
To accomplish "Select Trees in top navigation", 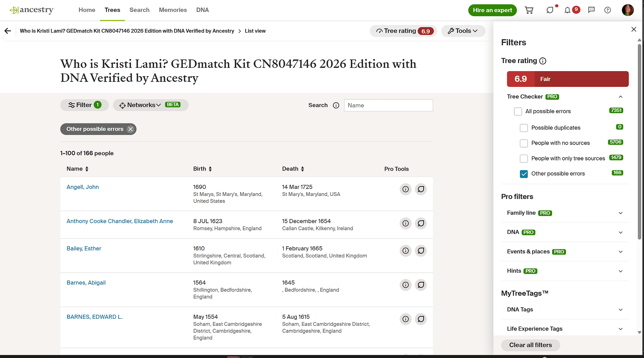I will (x=112, y=10).
